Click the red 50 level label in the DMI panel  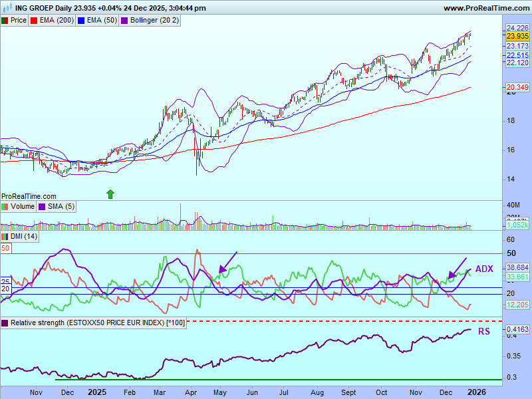point(5,248)
